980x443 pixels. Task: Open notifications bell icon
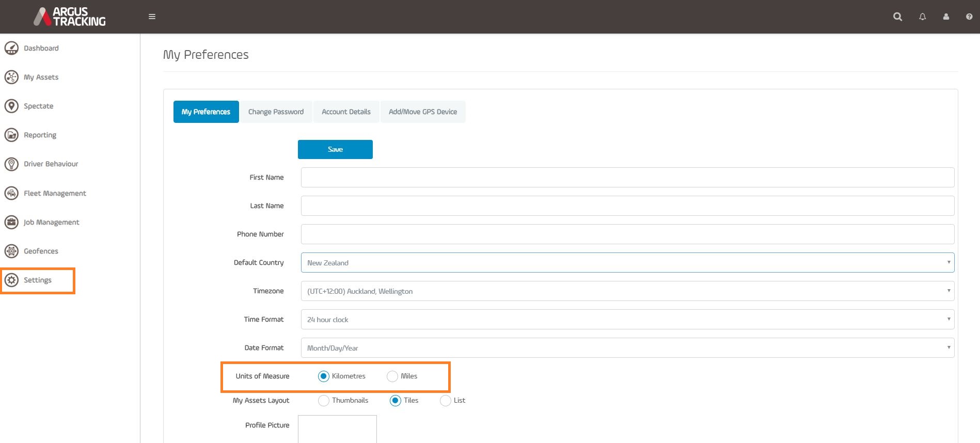(922, 17)
